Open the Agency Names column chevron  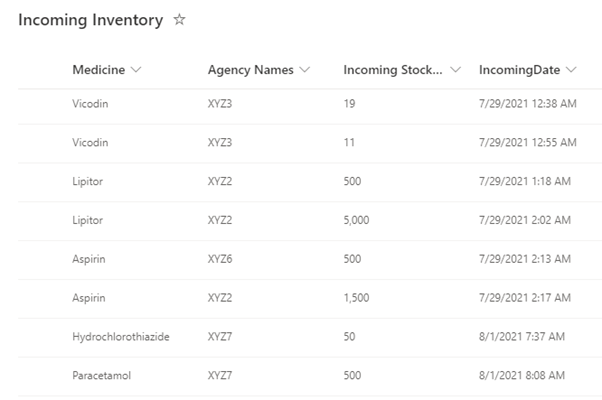pyautogui.click(x=304, y=70)
